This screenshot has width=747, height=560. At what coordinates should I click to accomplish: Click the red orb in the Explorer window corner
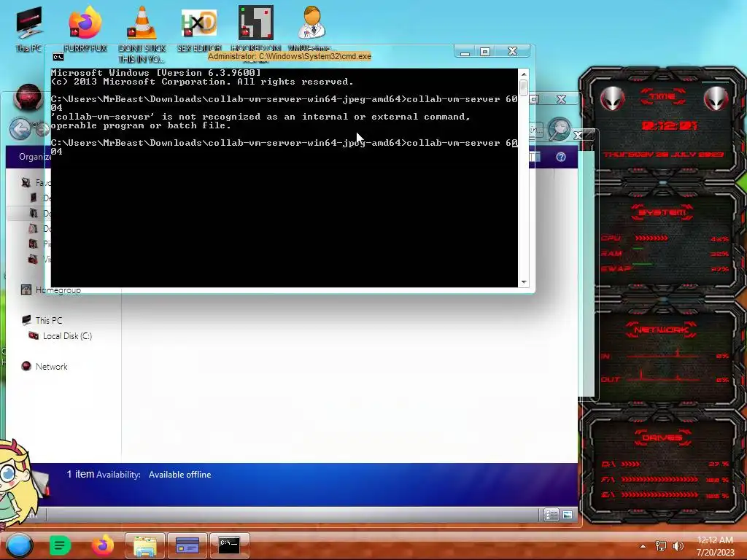(x=28, y=97)
